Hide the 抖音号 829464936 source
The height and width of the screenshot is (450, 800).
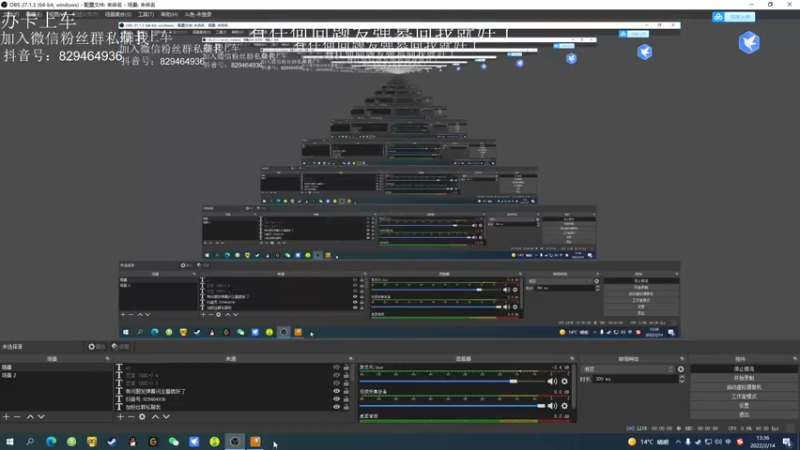pos(336,399)
